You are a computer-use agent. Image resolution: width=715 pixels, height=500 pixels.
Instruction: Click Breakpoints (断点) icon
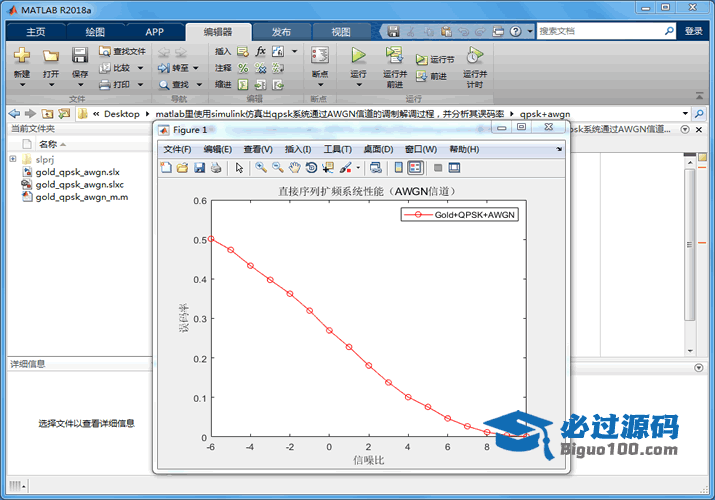320,56
